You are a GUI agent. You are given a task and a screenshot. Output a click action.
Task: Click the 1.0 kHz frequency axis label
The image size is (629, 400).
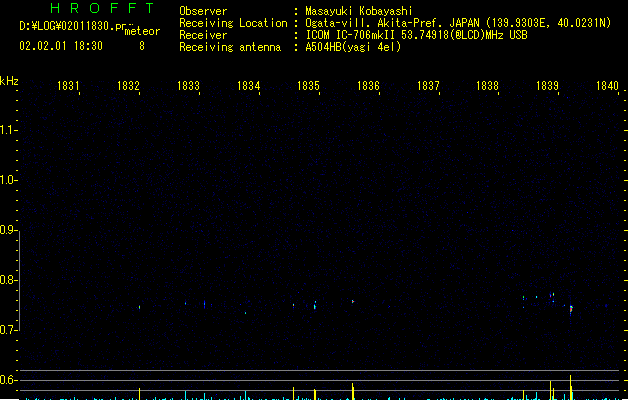pyautogui.click(x=8, y=180)
